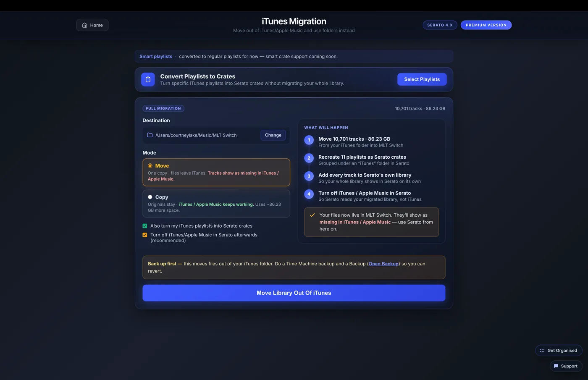Click step 1 circle in What Will Happen

(x=309, y=140)
